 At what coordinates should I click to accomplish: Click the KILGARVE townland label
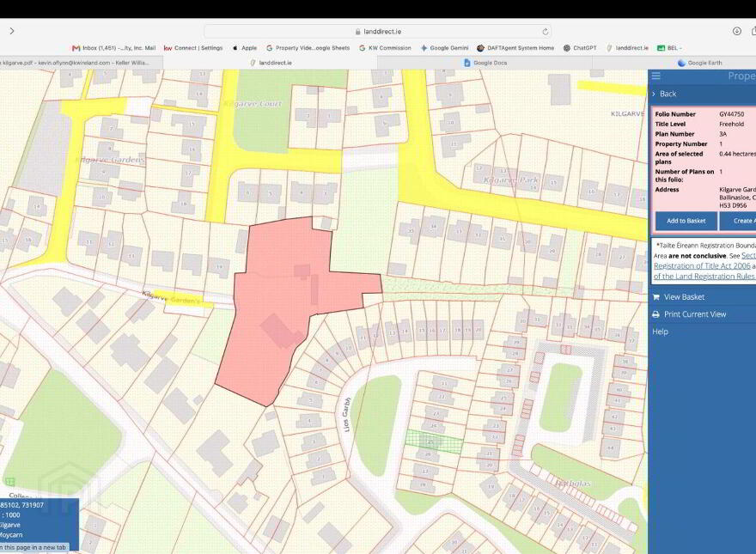coord(627,113)
